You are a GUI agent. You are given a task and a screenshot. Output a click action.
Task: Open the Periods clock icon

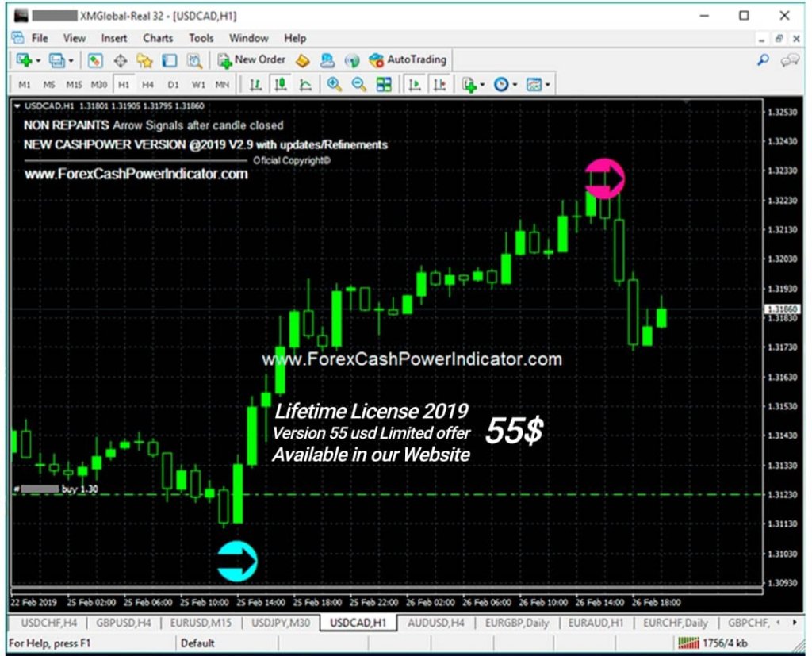click(501, 84)
